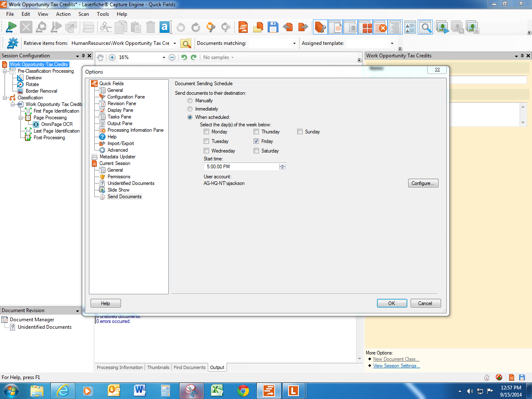Viewport: 532px width, 399px height.
Task: Click the zoom in plus icon
Action: coord(112,57)
